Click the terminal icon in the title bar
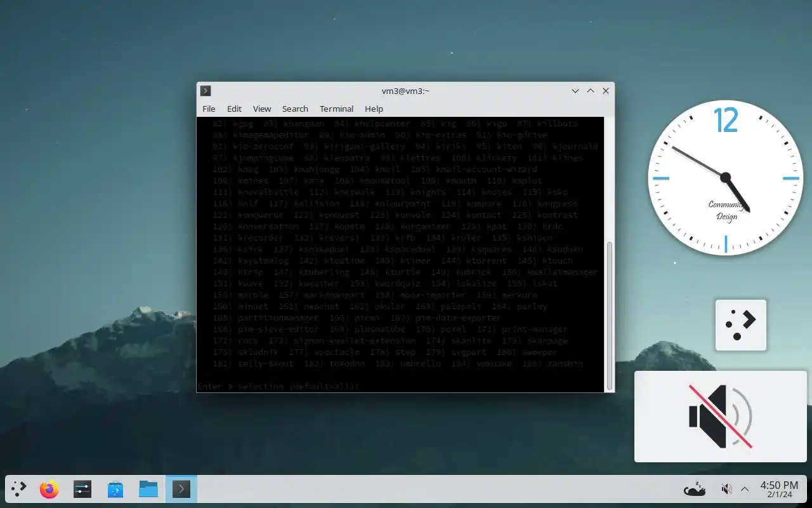The height and width of the screenshot is (508, 812). [205, 91]
